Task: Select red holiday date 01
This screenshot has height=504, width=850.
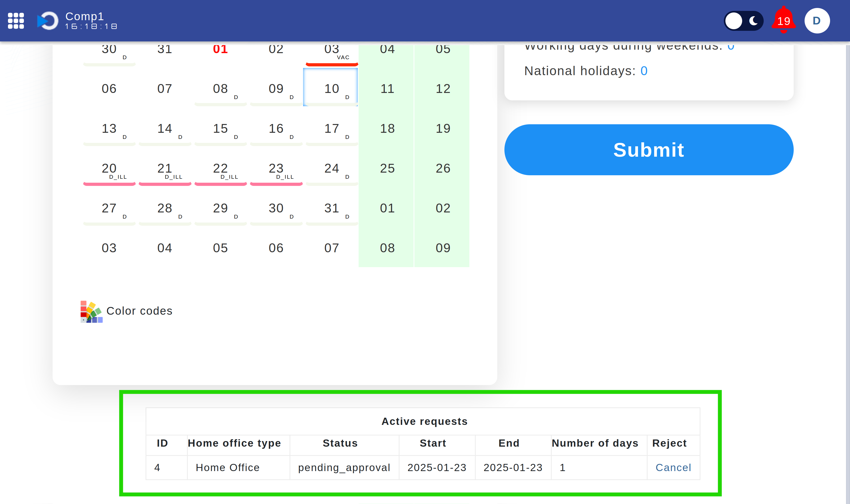Action: (220, 49)
